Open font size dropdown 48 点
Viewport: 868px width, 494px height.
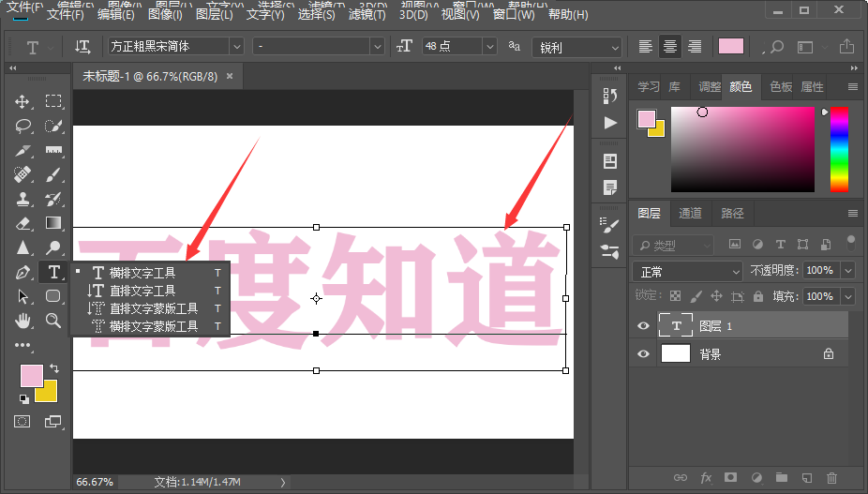pyautogui.click(x=489, y=47)
